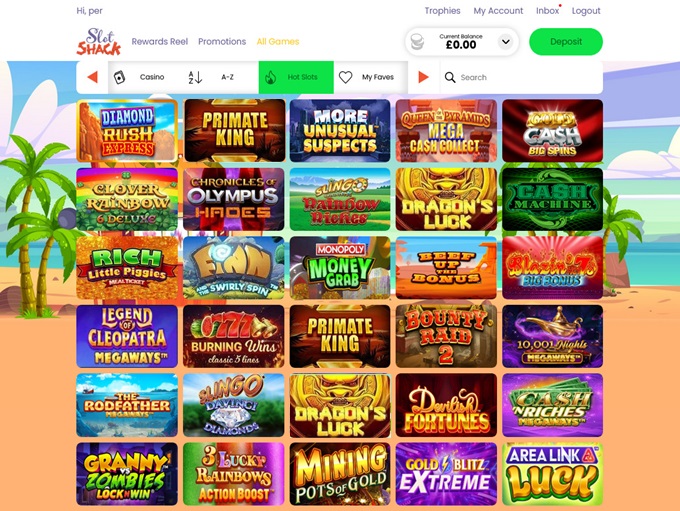This screenshot has height=511, width=680.
Task: Click the Casino cards icon
Action: (x=119, y=77)
